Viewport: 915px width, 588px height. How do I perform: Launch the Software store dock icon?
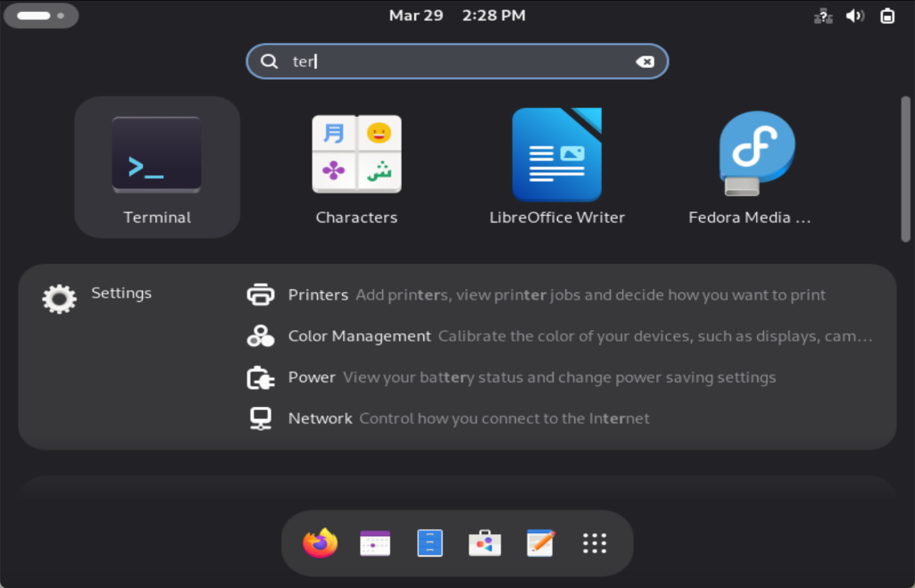[x=485, y=543]
